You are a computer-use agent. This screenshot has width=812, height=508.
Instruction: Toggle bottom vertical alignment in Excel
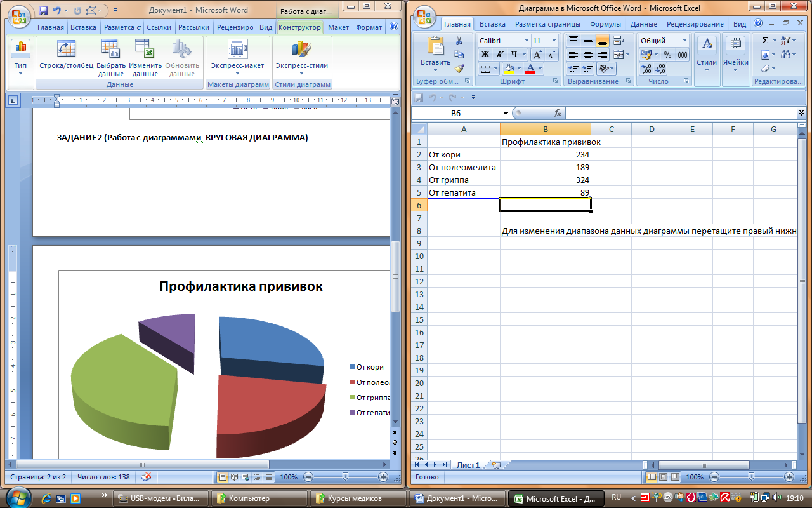point(603,41)
